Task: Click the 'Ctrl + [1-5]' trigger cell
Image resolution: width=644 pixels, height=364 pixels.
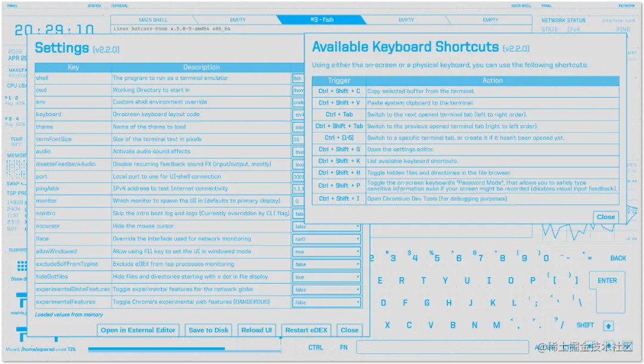Action: pos(339,138)
